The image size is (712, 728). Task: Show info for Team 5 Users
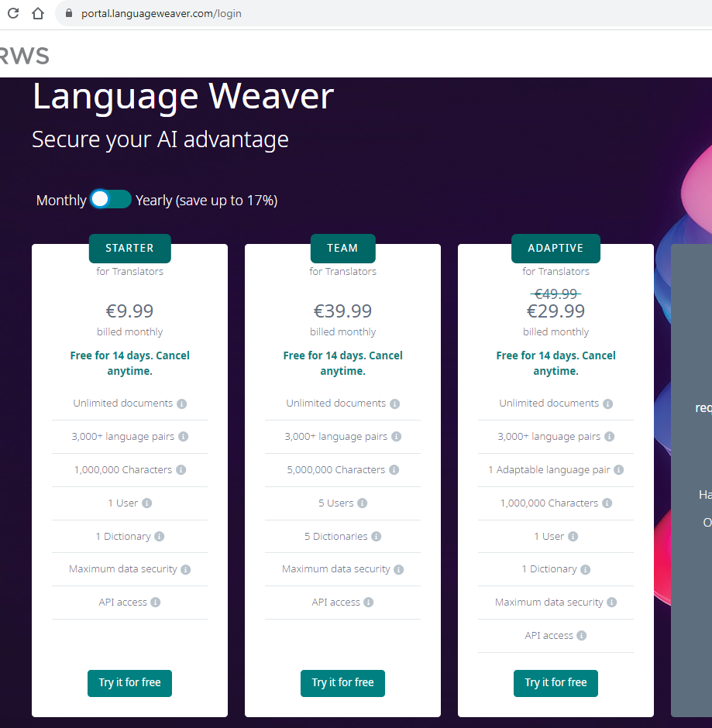[x=363, y=503]
